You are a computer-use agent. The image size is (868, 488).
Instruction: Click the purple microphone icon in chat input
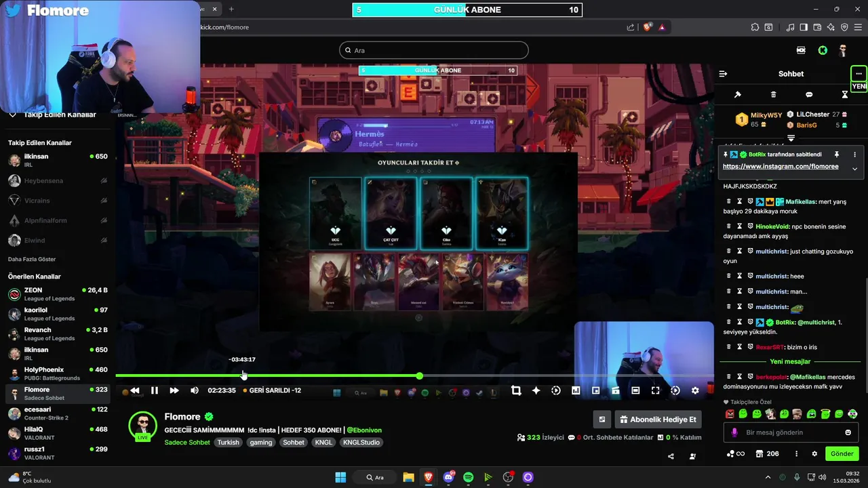734,432
